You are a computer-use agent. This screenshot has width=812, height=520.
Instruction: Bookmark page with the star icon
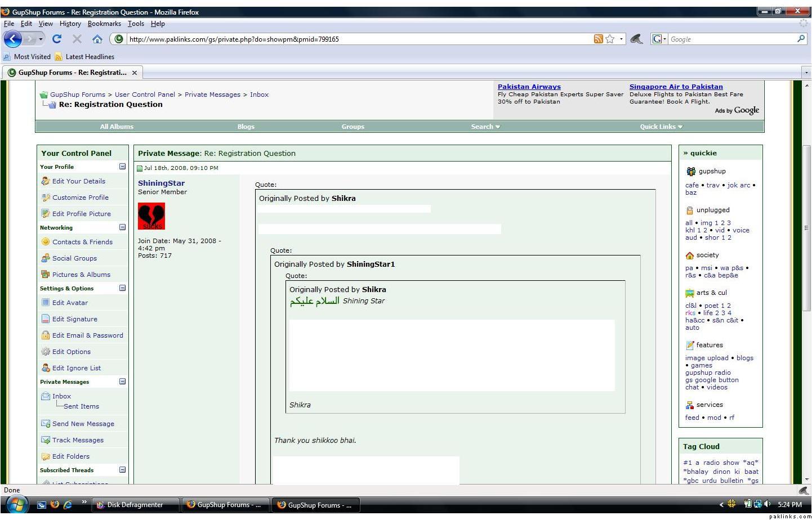click(610, 39)
